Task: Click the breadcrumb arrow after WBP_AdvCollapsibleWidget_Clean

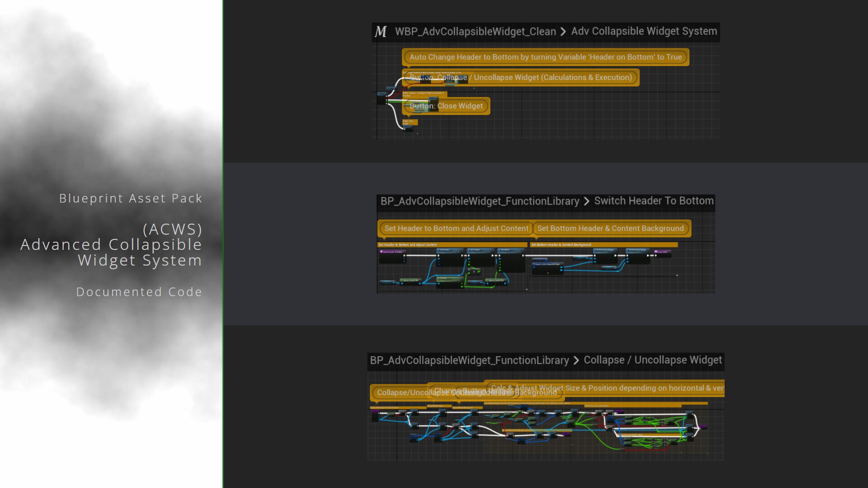Action: tap(563, 32)
